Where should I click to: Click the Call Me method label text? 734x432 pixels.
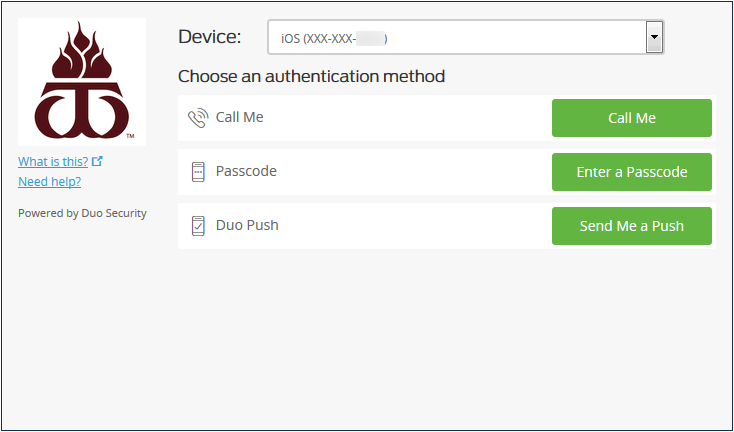point(239,117)
